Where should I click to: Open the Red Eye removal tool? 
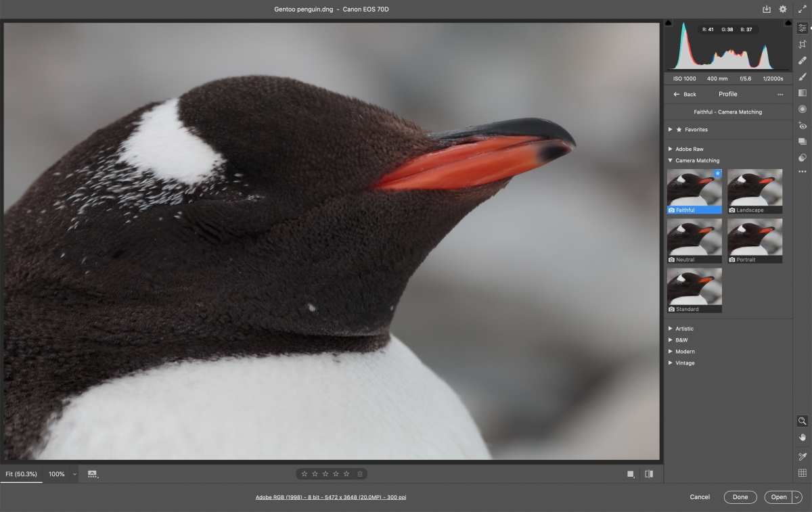tap(803, 126)
